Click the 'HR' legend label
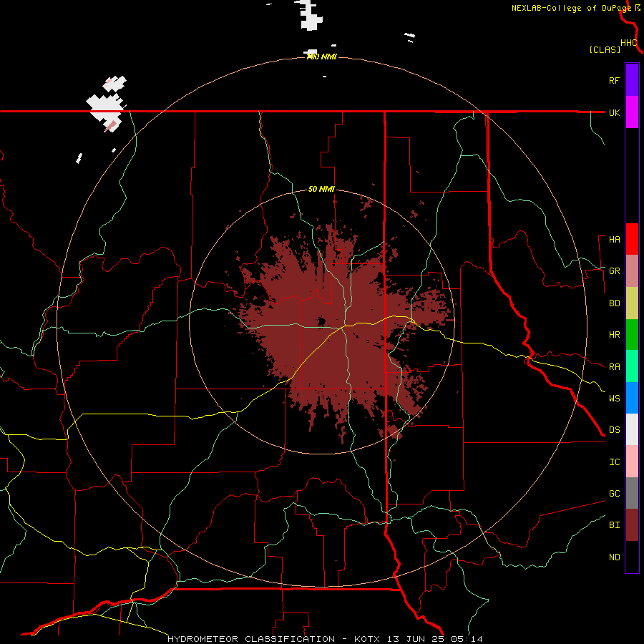The width and height of the screenshot is (644, 644). click(614, 335)
